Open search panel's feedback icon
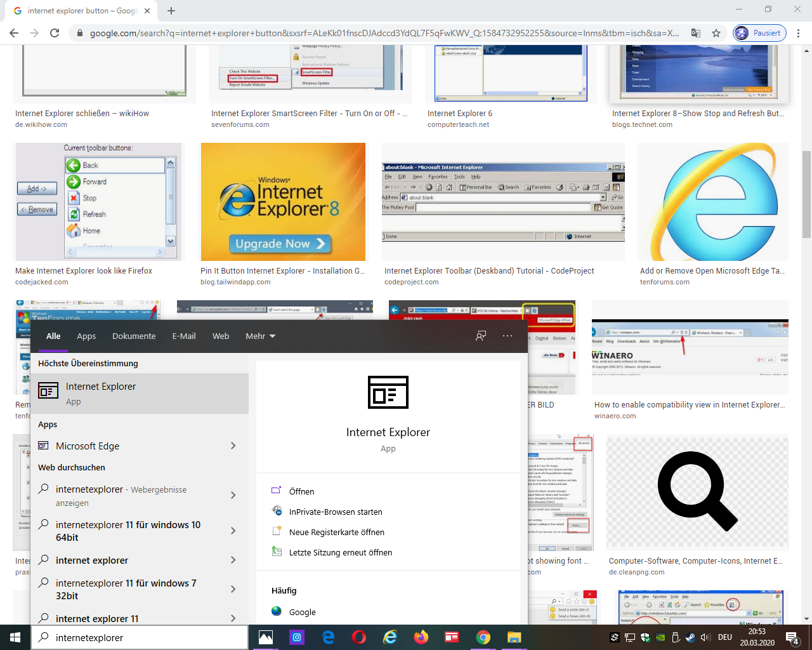812x650 pixels. 481,336
